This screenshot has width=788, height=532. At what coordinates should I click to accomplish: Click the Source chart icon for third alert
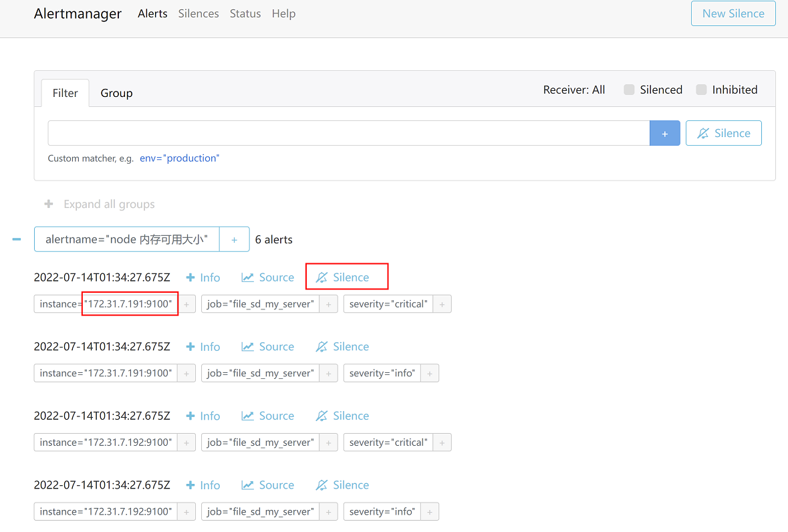(x=248, y=416)
